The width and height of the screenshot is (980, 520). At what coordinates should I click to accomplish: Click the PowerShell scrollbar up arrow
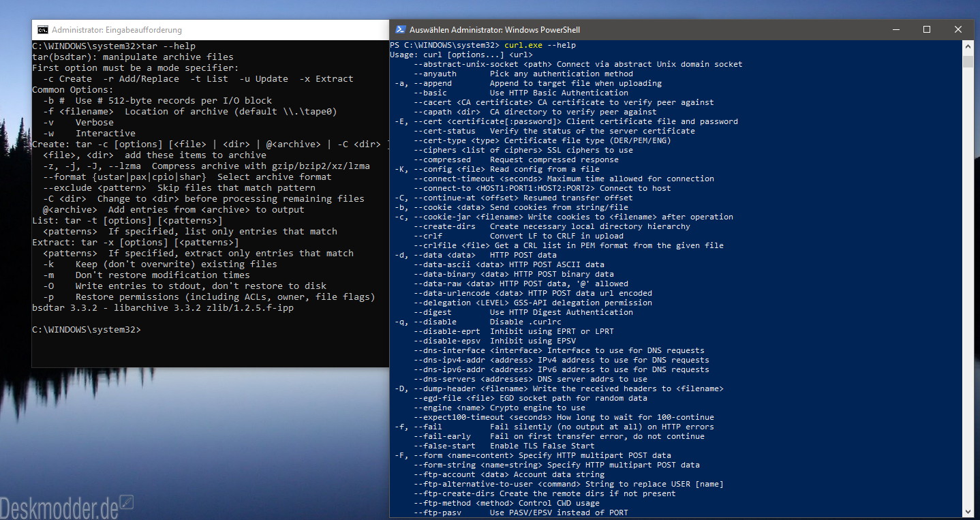(x=968, y=46)
